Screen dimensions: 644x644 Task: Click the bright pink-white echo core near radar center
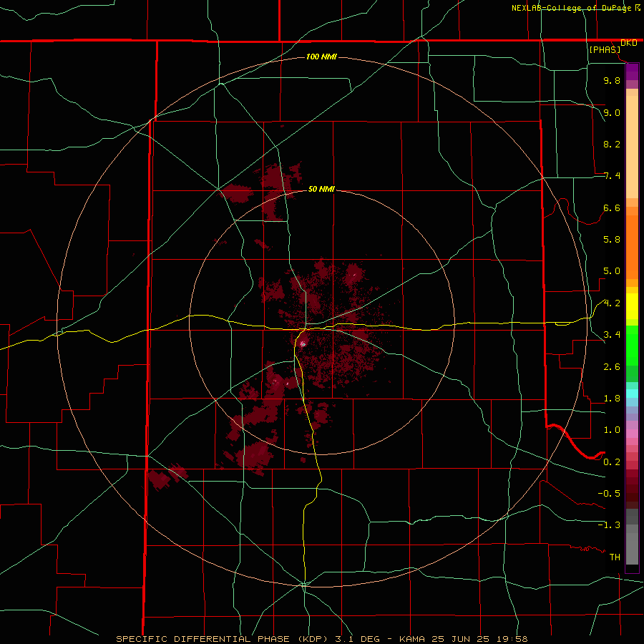303,343
